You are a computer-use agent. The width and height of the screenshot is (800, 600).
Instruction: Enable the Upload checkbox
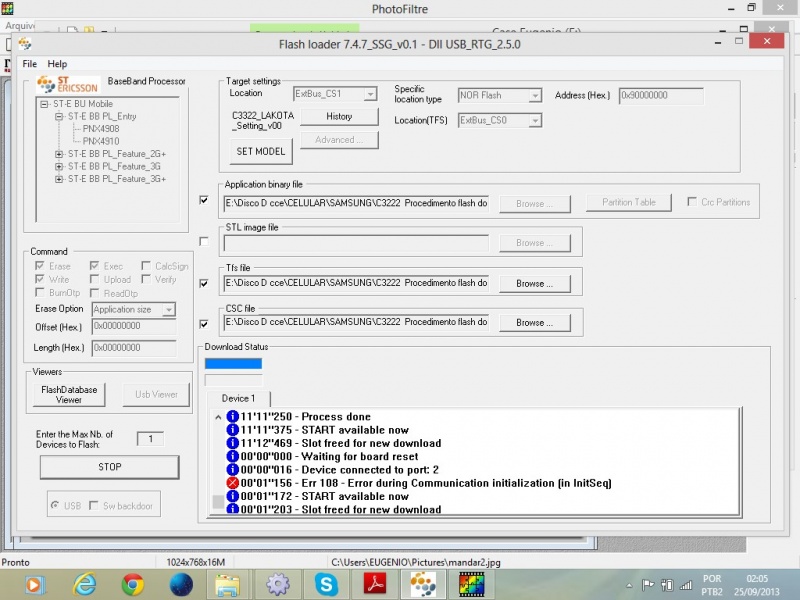coord(94,279)
